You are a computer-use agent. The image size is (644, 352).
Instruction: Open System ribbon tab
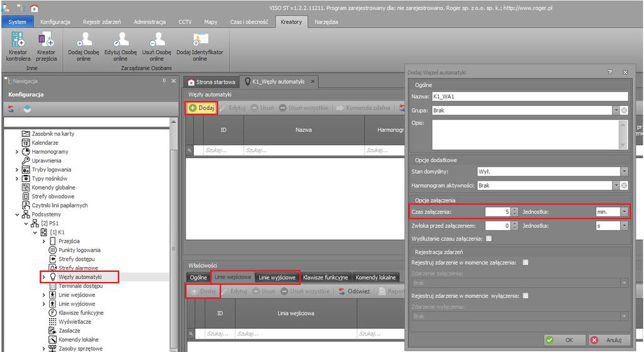pyautogui.click(x=17, y=22)
